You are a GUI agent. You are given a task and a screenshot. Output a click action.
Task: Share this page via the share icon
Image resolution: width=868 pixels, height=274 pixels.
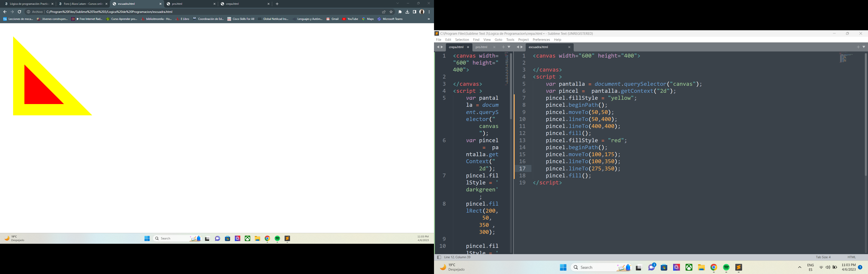pos(384,12)
